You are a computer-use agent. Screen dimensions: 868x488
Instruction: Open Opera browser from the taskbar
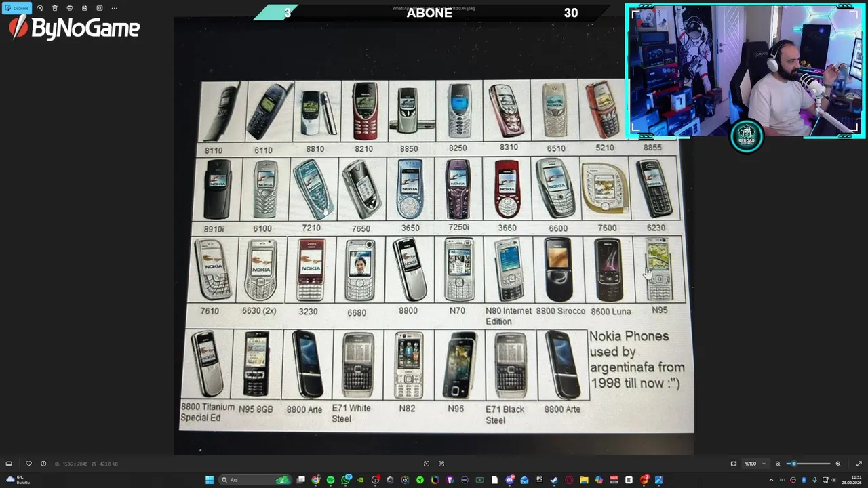[569, 480]
